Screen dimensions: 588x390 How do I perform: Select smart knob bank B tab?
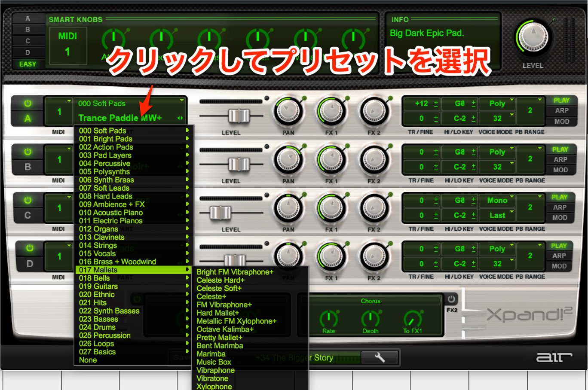click(x=28, y=30)
